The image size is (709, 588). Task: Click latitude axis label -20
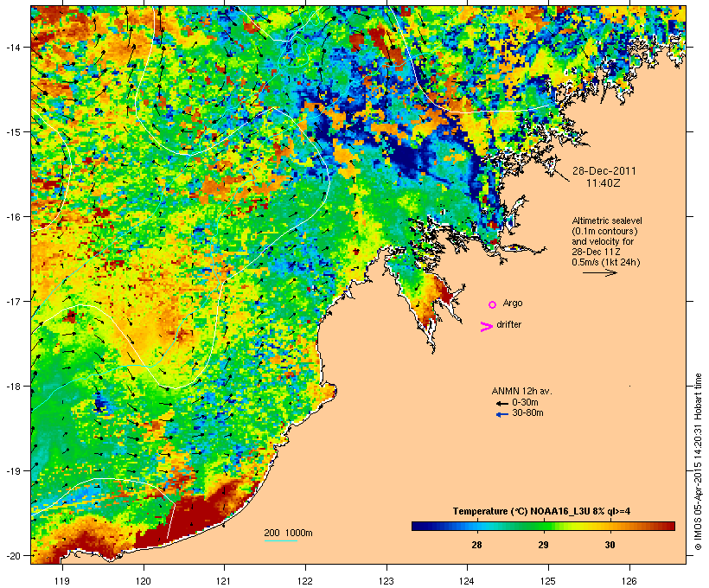(12, 555)
